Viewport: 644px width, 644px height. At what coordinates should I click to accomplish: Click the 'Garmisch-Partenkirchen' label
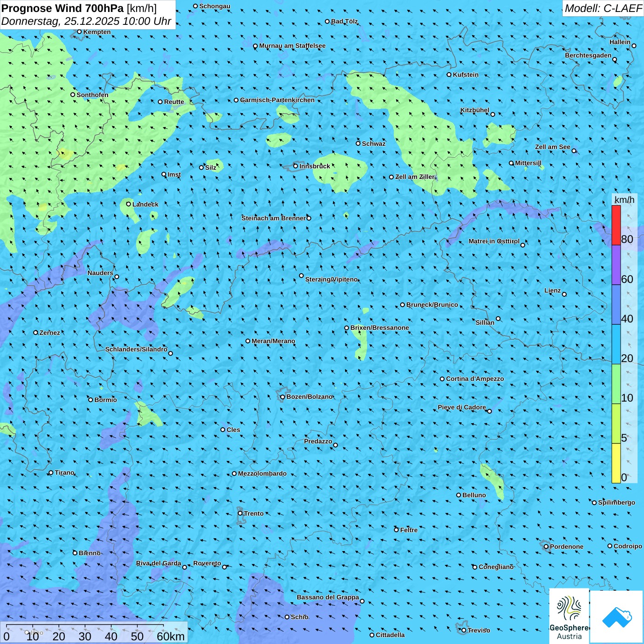(x=277, y=100)
